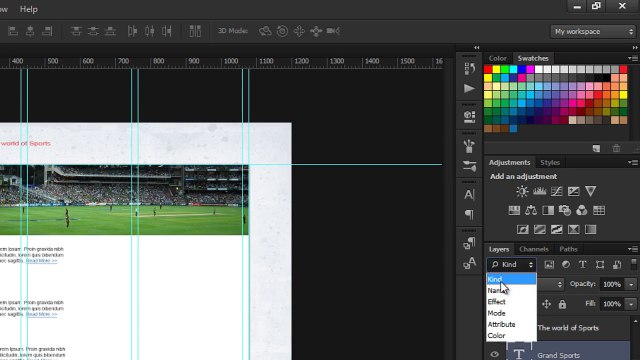Add a Brightness/Contrast adjustment

point(522,191)
